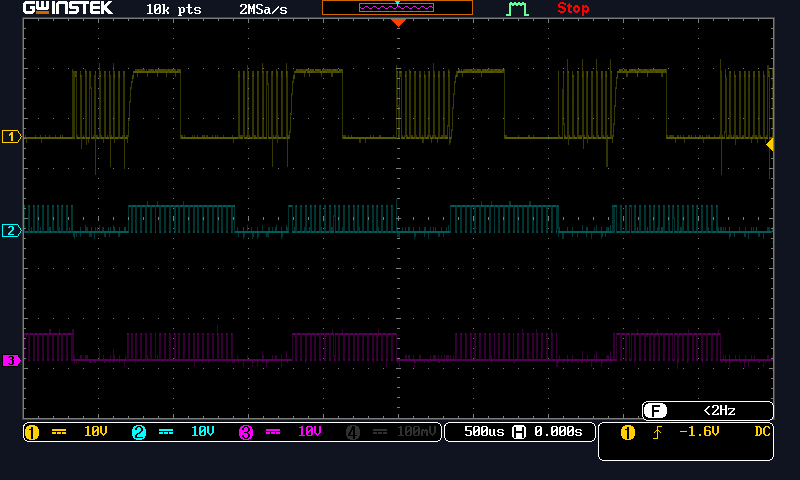The width and height of the screenshot is (800, 480).
Task: Click channel 2 10V scale value
Action: (203, 432)
